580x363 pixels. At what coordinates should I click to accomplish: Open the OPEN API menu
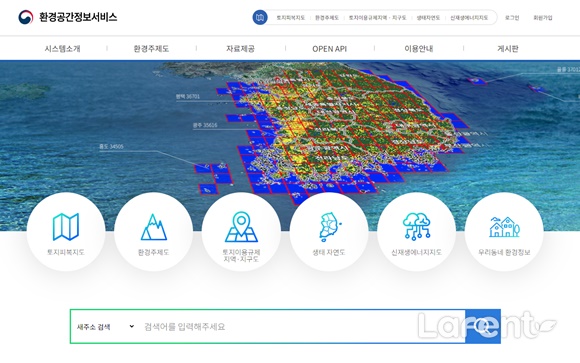[330, 48]
